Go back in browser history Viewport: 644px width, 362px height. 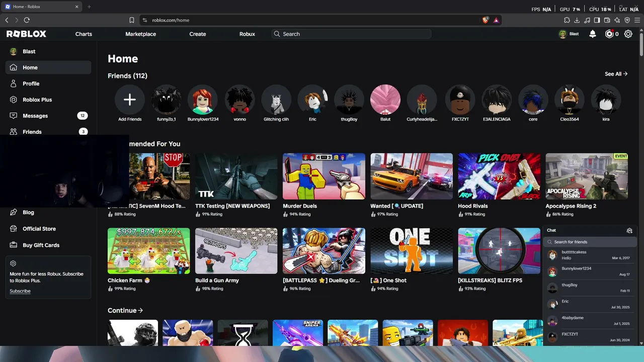[x=7, y=20]
